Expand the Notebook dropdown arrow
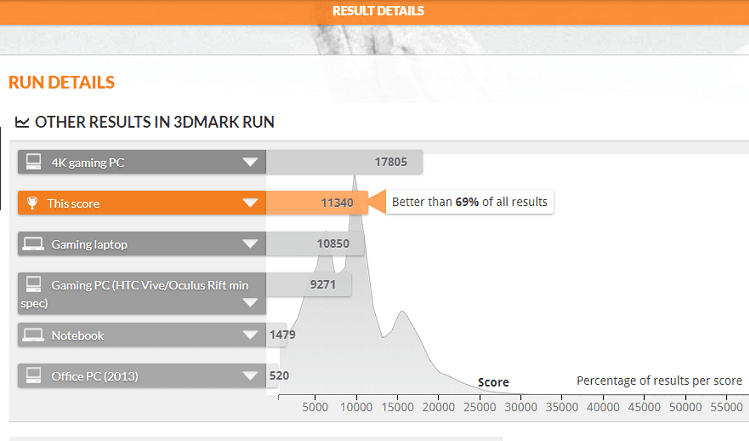Screen dimensions: 749x441 tap(250, 335)
